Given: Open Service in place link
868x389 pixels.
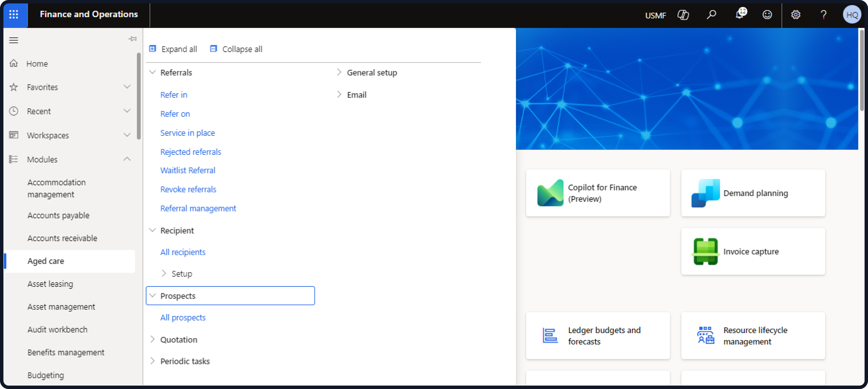Looking at the screenshot, I should (187, 133).
